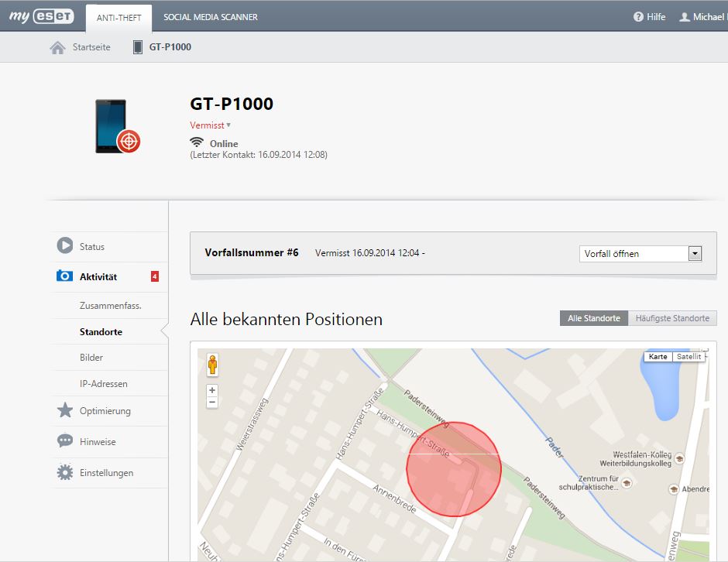Switch to Häufigste Standorte view

tap(672, 318)
